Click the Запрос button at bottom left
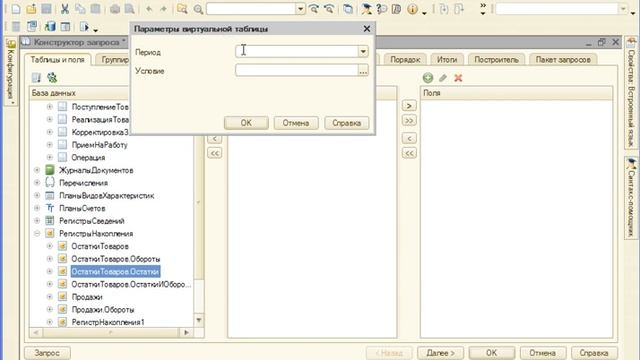Screen dimensions: 640x360 point(47,353)
